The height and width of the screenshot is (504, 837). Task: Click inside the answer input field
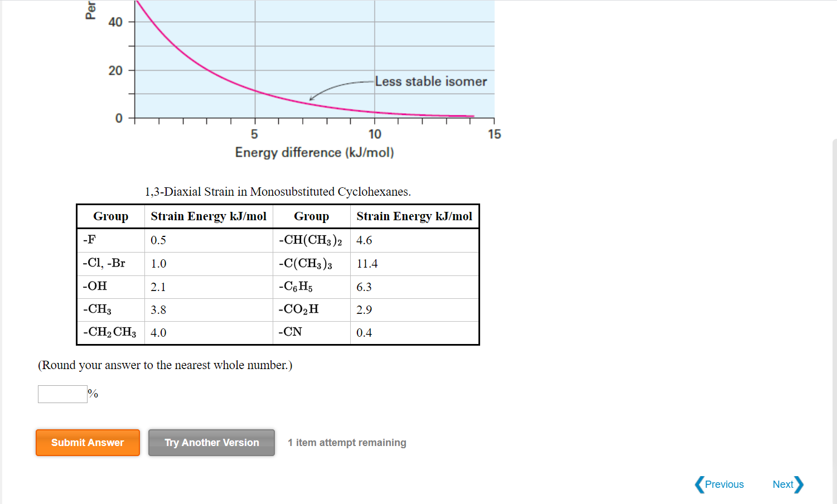62,394
